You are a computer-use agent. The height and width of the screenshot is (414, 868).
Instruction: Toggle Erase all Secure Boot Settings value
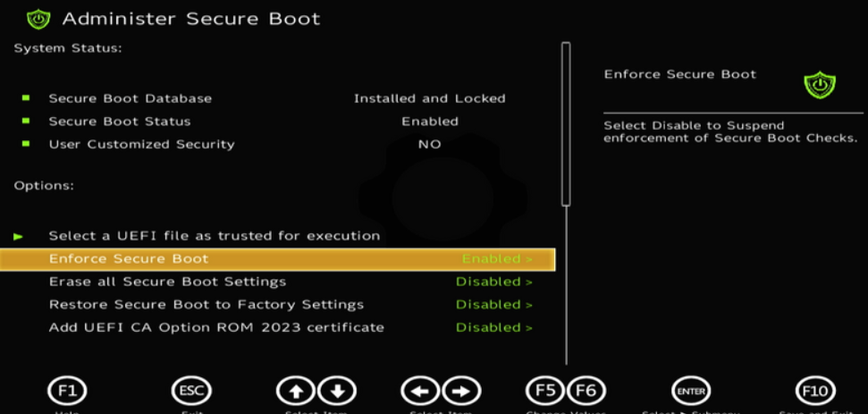pyautogui.click(x=493, y=282)
